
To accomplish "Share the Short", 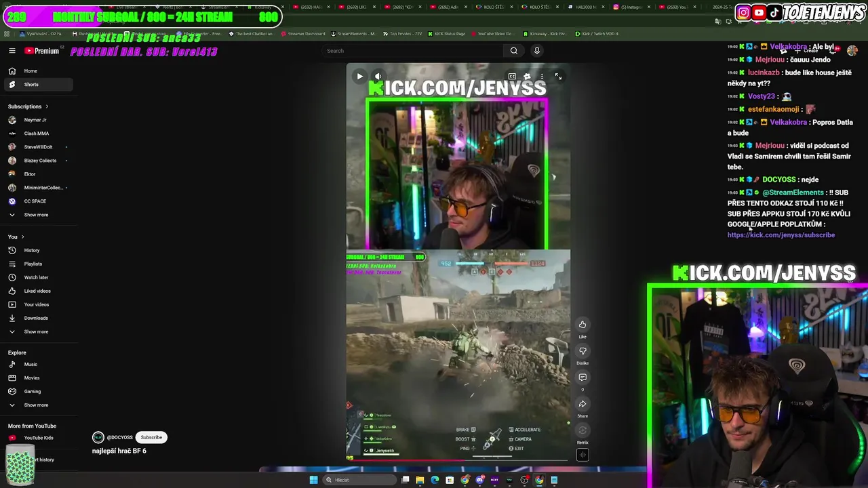I will [583, 404].
